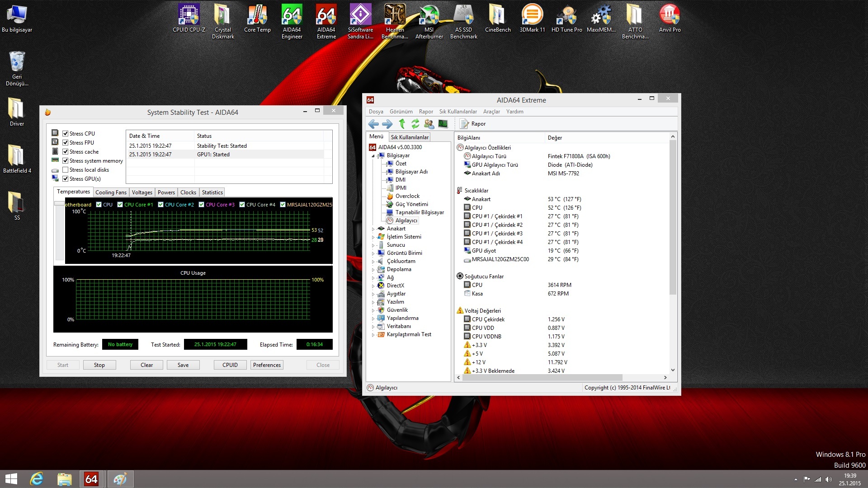Viewport: 868px width, 488px height.
Task: Open MSI Afterburner desktop icon
Action: (x=429, y=22)
